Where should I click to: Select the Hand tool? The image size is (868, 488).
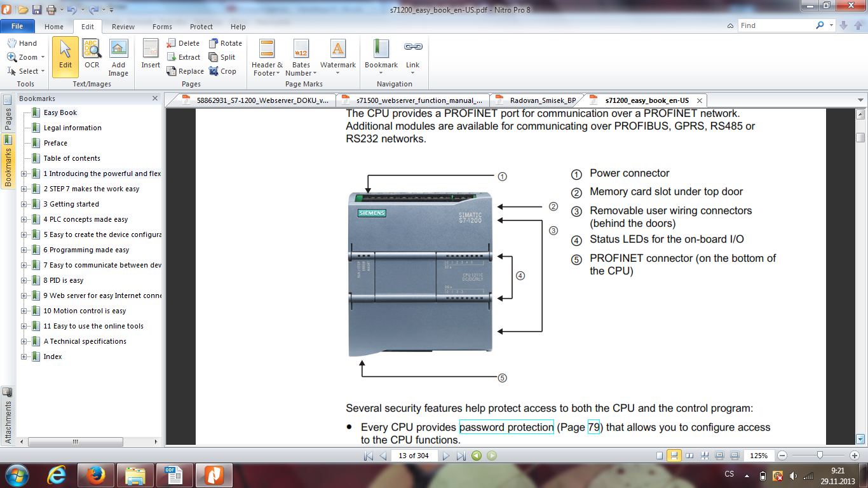[22, 43]
